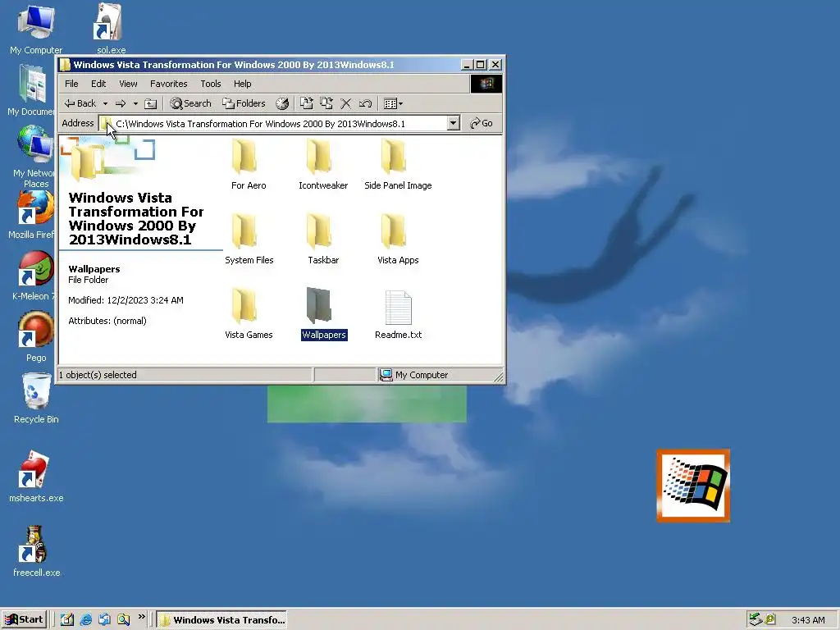Viewport: 840px width, 630px height.
Task: Click the fourth quick launch search icon
Action: (x=123, y=620)
